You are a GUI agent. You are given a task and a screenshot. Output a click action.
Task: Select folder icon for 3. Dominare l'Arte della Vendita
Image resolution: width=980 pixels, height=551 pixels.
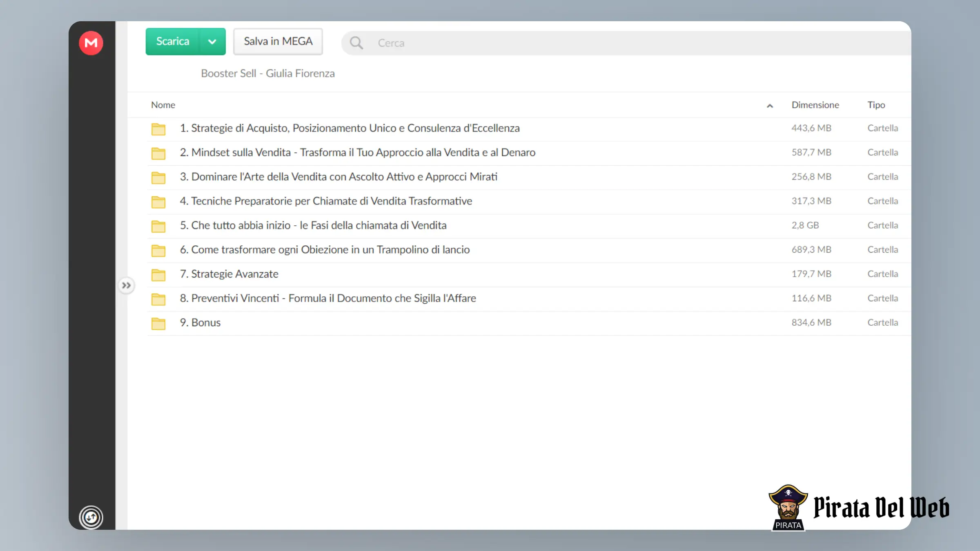[x=158, y=178]
